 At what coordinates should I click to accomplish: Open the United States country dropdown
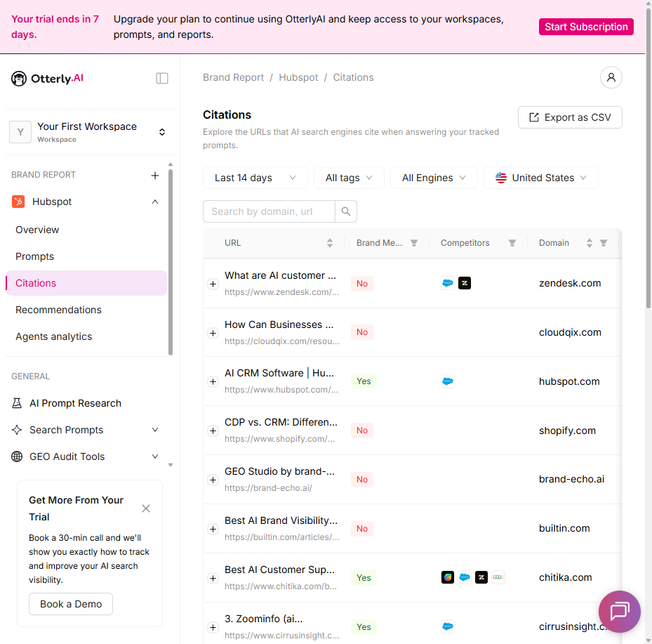click(541, 178)
